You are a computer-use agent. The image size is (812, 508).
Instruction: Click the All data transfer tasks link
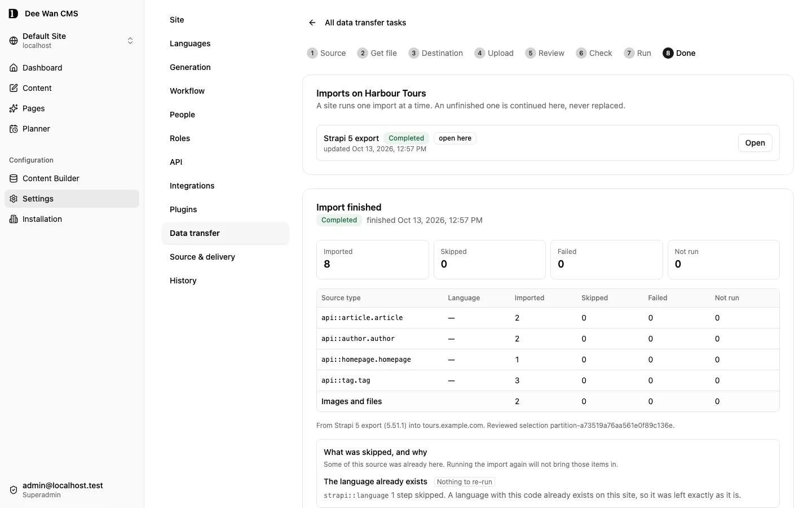click(x=365, y=23)
